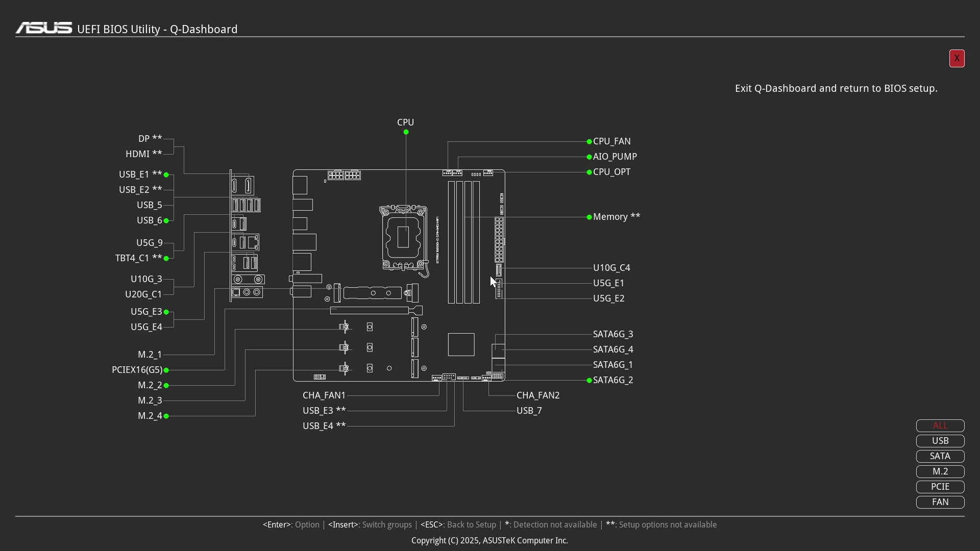The width and height of the screenshot is (980, 551).
Task: Select the M.2_2 slot label
Action: 150,385
